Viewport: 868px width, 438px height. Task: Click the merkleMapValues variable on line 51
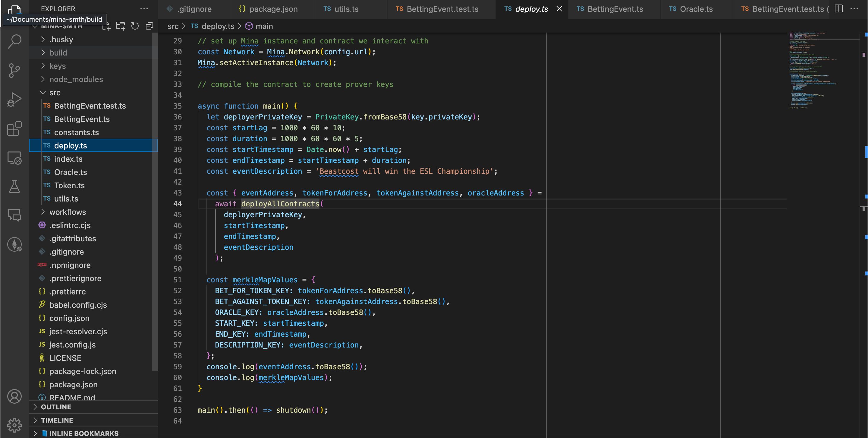(265, 280)
